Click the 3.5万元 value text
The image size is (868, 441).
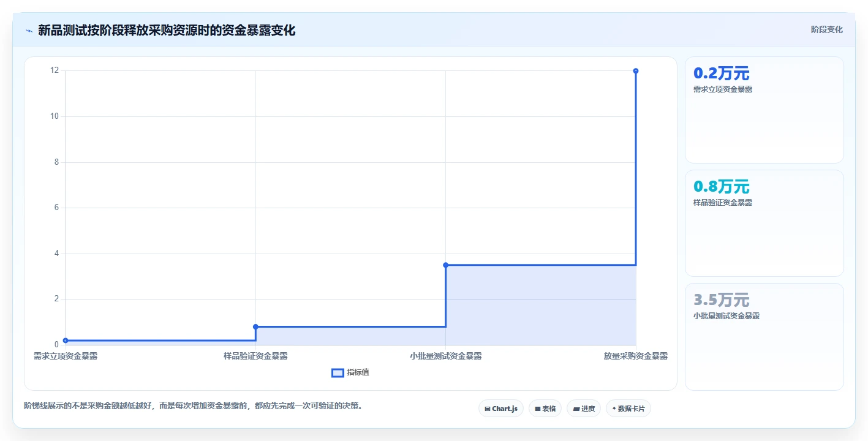(721, 300)
